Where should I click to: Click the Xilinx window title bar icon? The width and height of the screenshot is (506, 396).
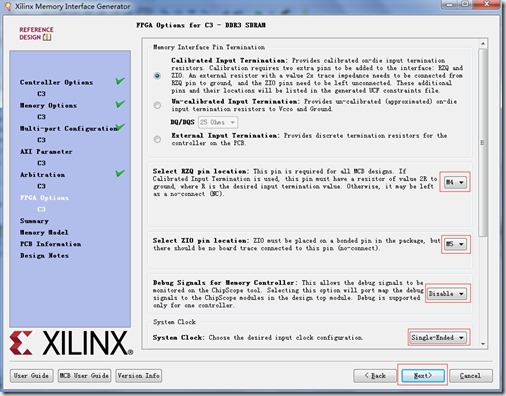pos(8,6)
